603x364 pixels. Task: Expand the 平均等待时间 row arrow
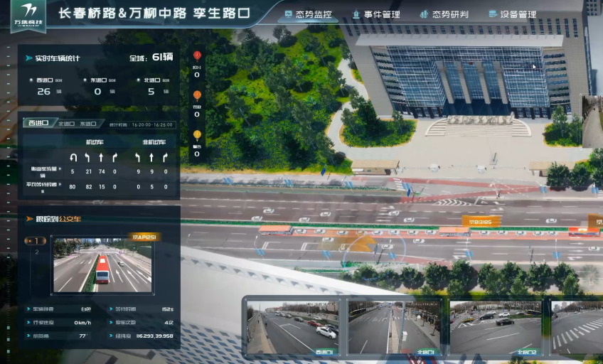point(60,184)
